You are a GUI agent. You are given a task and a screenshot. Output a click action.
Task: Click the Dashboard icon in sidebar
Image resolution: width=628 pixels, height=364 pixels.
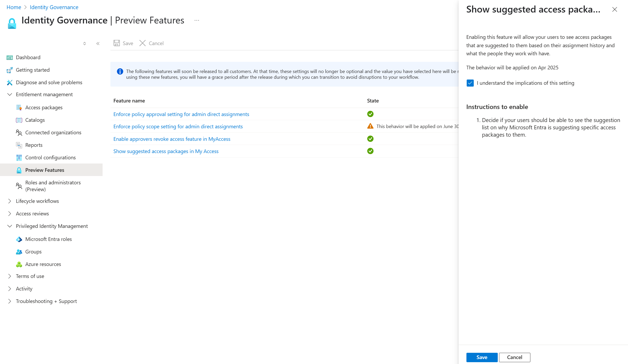coord(10,57)
